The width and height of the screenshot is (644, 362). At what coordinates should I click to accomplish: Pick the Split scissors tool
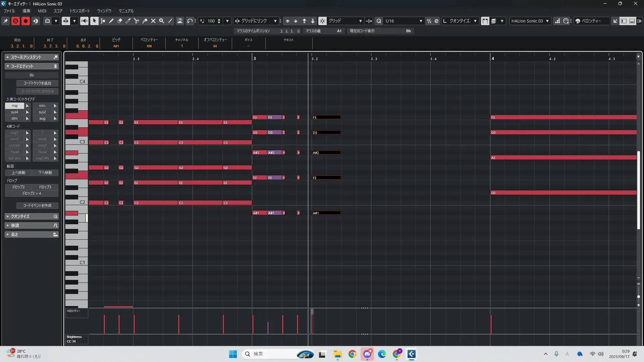click(x=137, y=21)
